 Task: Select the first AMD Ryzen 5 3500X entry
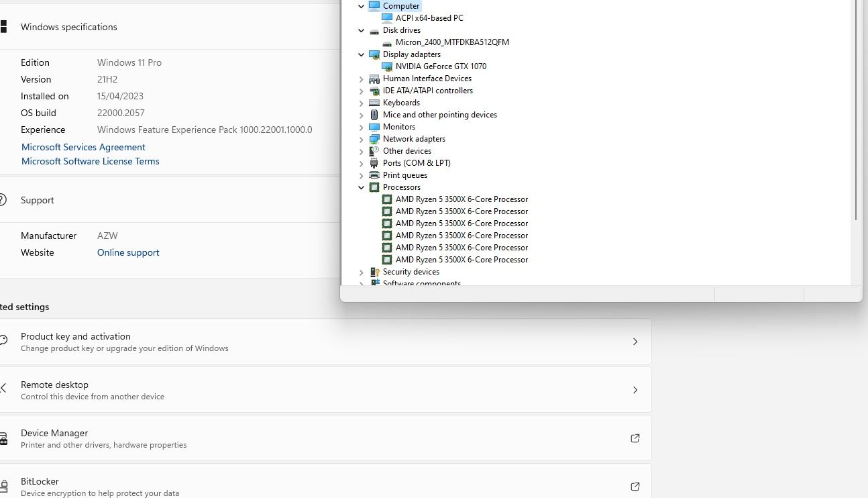pos(462,199)
